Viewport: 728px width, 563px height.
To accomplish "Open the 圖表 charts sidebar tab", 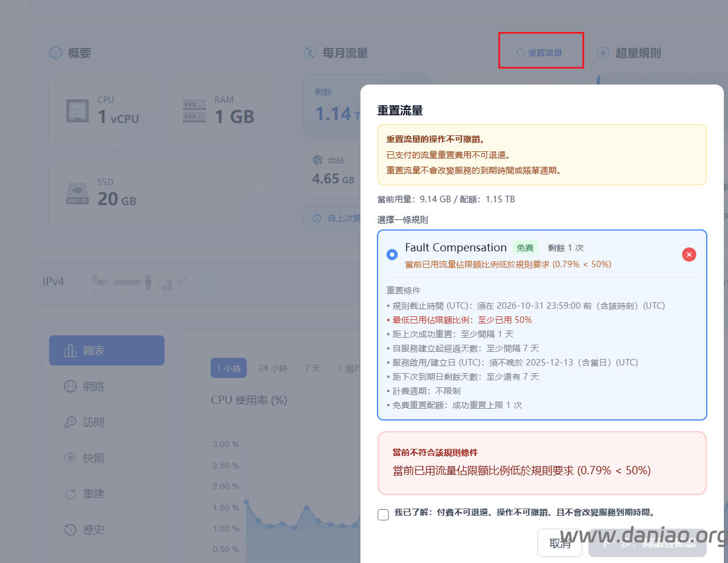I will pos(107,351).
